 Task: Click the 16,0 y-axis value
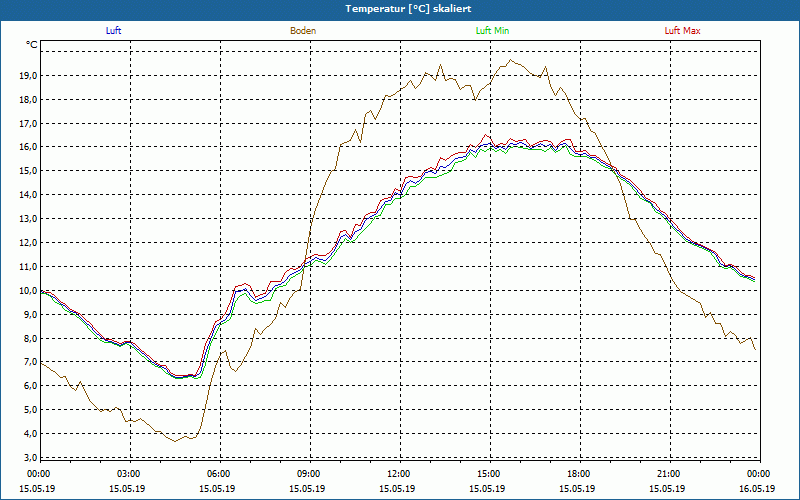pyautogui.click(x=27, y=147)
